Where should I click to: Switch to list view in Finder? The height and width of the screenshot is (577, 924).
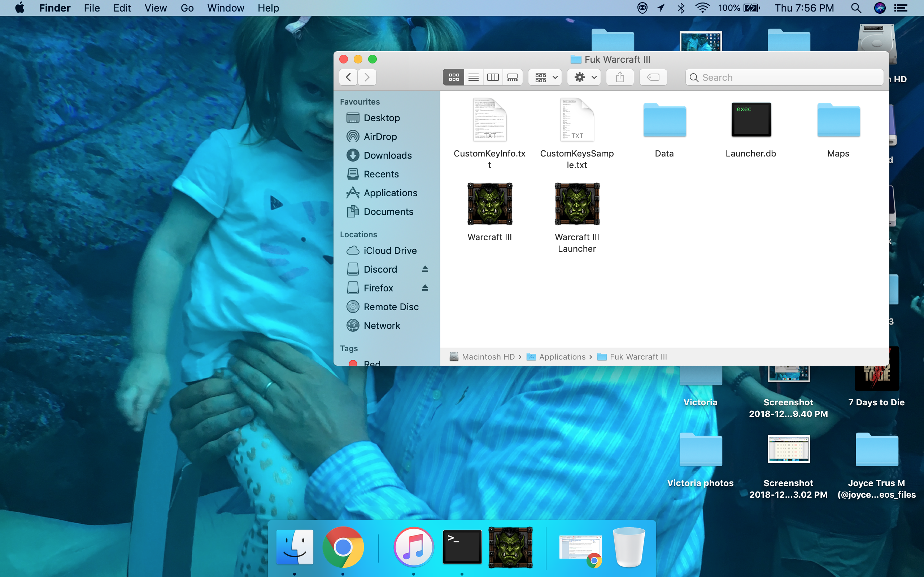tap(474, 78)
